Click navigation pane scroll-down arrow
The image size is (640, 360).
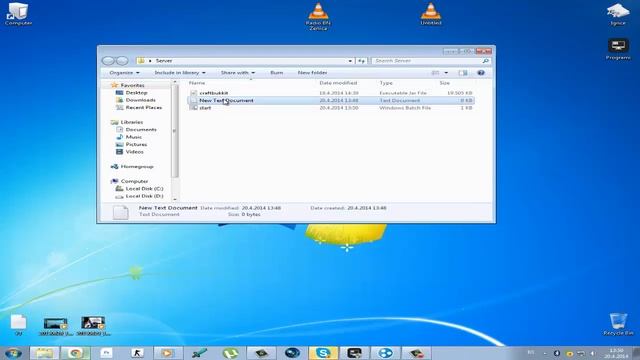coord(175,199)
